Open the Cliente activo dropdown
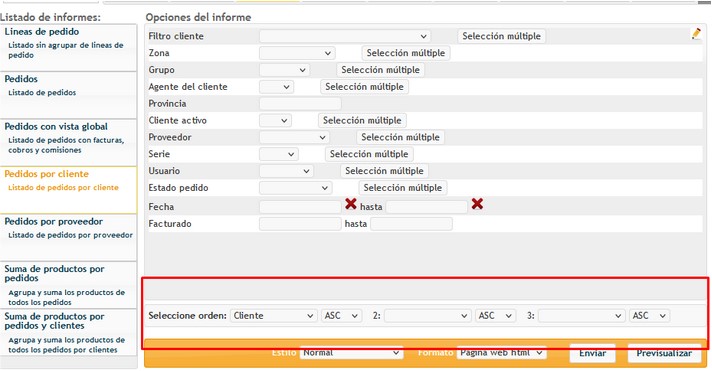Viewport: 712px width, 371px height. (x=275, y=120)
